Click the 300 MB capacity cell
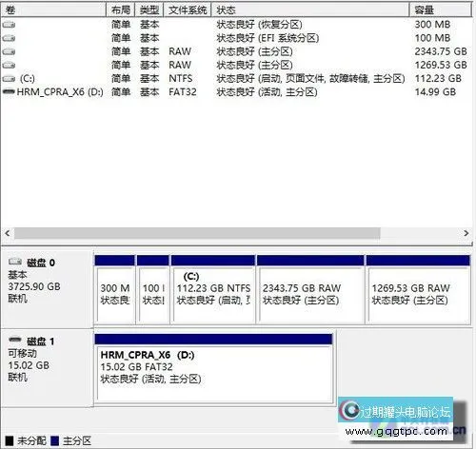Viewport: 476px width, 449px height. [432, 25]
